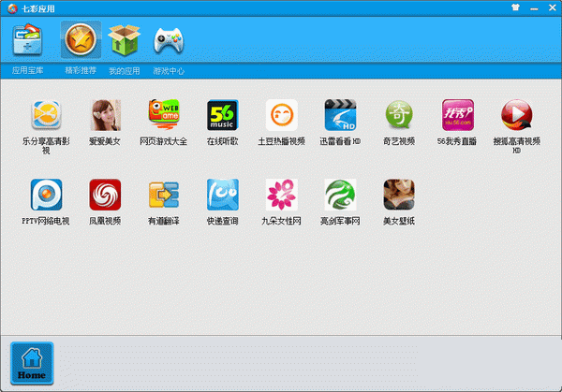Open the skin shirt icon in title bar
The image size is (562, 392).
pos(515,7)
